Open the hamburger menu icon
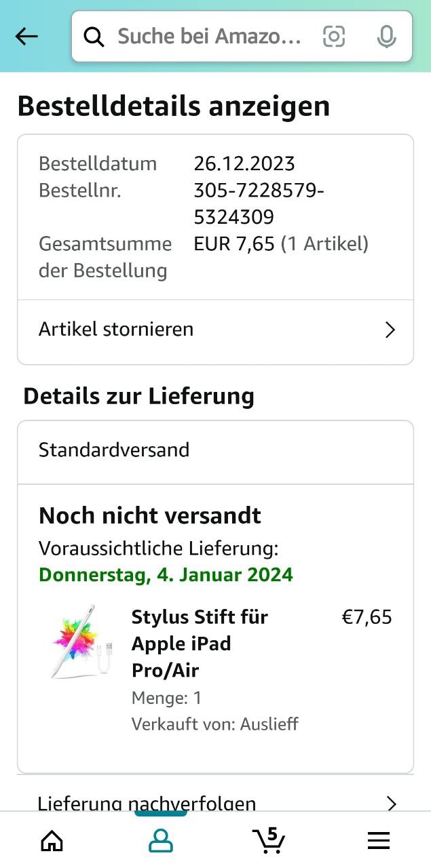The height and width of the screenshot is (868, 431). 378,841
